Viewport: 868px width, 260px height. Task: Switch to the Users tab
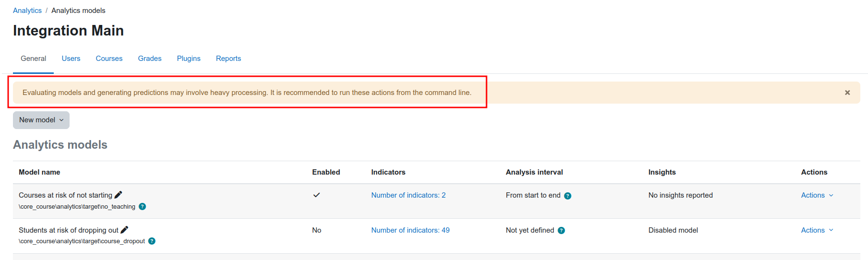click(x=71, y=59)
